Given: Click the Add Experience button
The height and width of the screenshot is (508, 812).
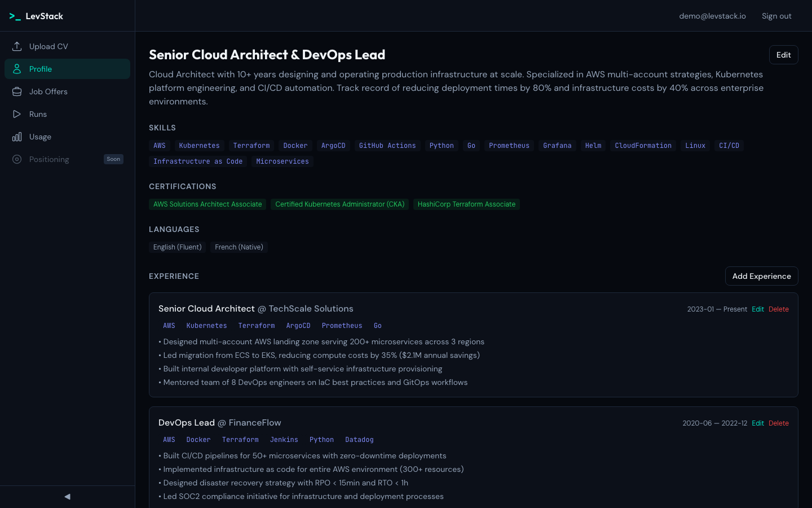Looking at the screenshot, I should (x=761, y=276).
